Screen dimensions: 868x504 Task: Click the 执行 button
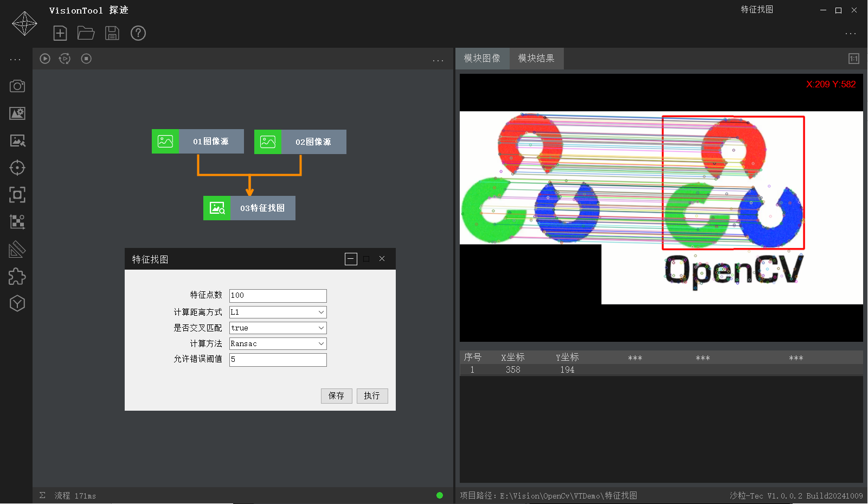point(372,396)
